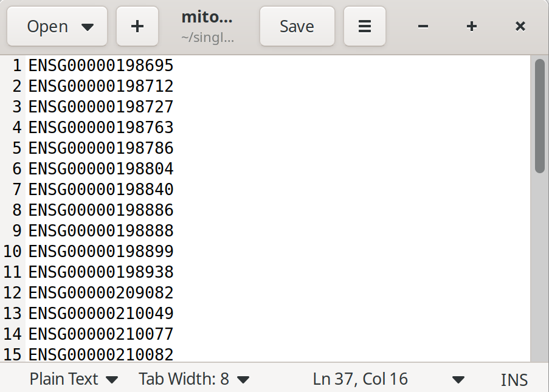Click line number 10 in the gutter
Screen dimensions: 549x392
12,251
